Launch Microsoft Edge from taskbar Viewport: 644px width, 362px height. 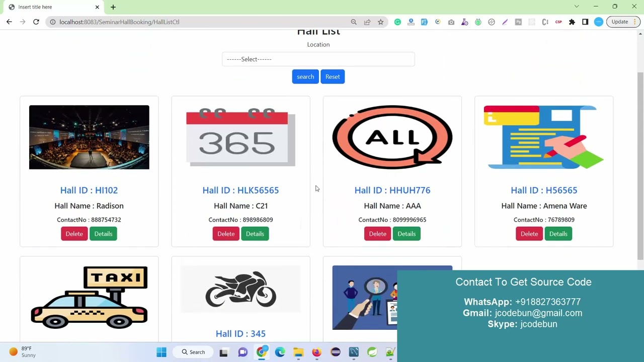tap(280, 352)
